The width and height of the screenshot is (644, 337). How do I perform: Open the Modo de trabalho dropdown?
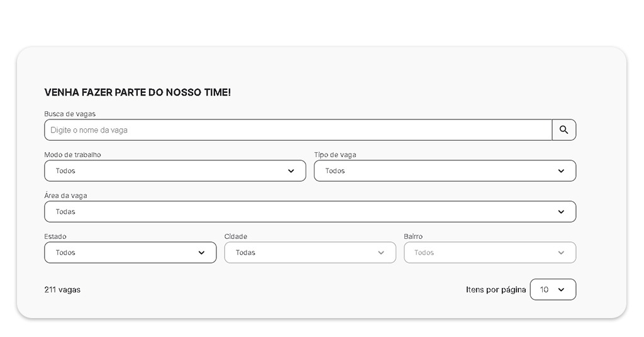[170, 171]
